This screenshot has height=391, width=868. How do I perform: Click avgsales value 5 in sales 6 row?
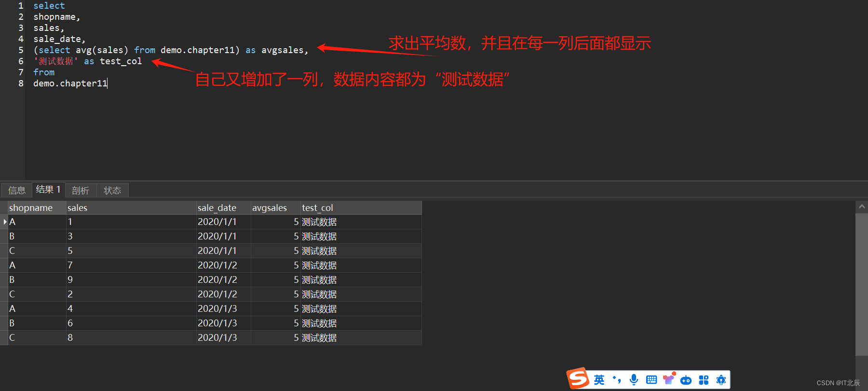point(276,323)
